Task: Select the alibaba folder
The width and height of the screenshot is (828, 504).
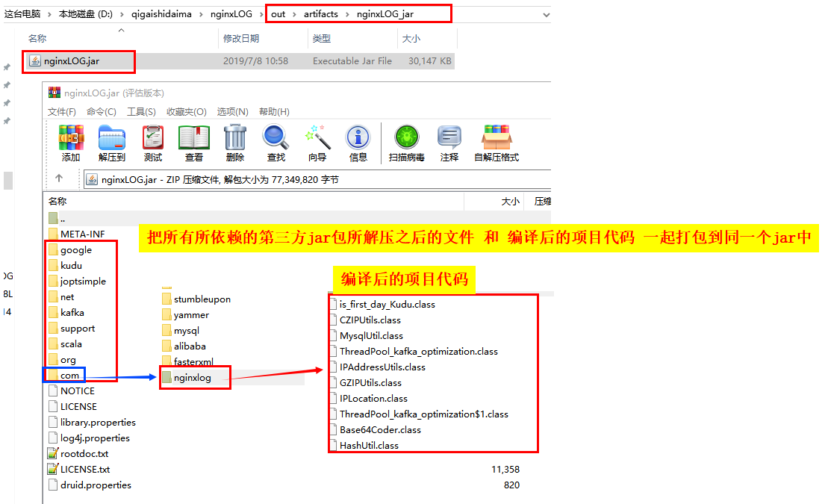Action: pyautogui.click(x=184, y=346)
